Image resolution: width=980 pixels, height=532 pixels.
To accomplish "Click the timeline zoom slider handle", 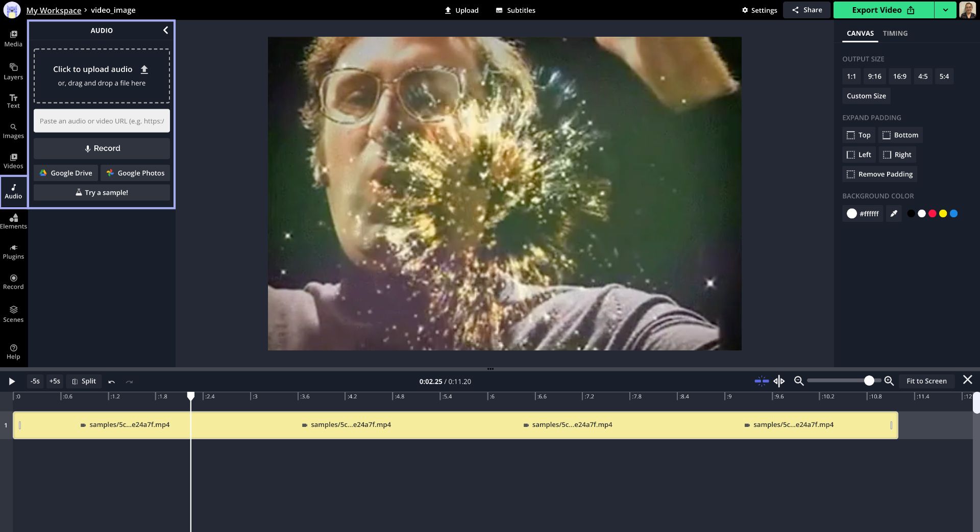I will 869,381.
